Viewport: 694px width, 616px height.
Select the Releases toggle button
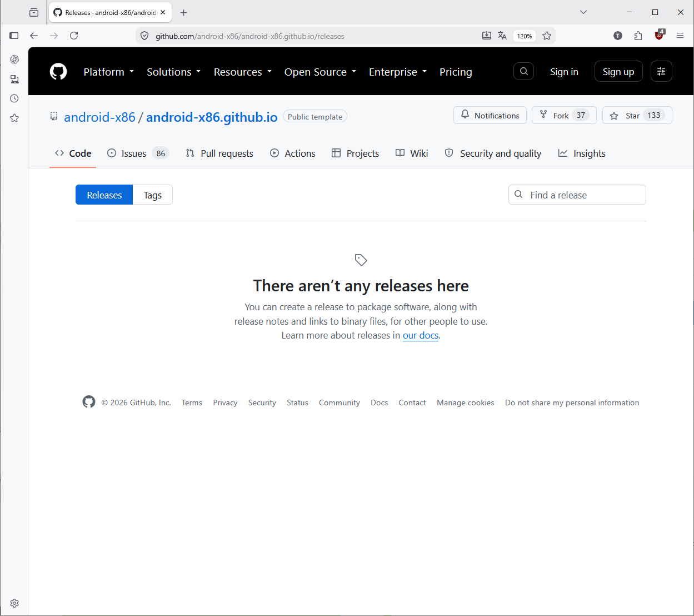click(104, 195)
